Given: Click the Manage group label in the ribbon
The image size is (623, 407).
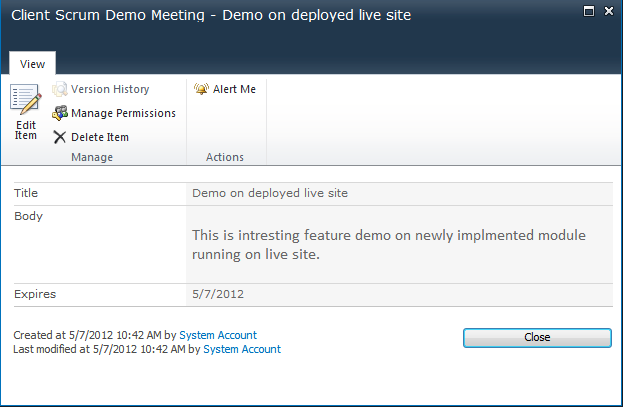Looking at the screenshot, I should coord(92,157).
